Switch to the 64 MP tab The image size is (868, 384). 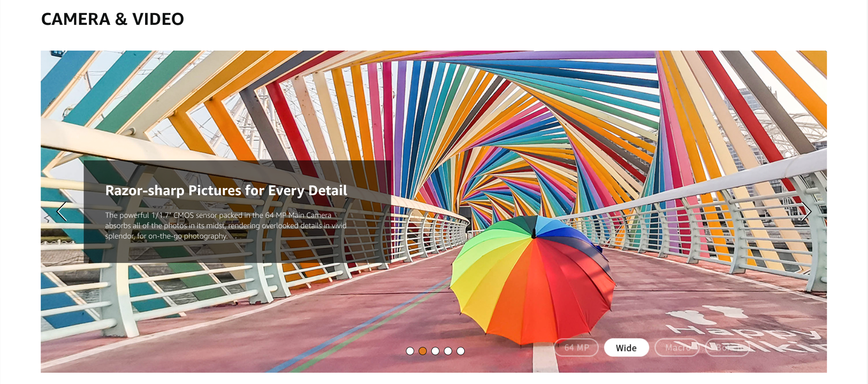tap(576, 347)
